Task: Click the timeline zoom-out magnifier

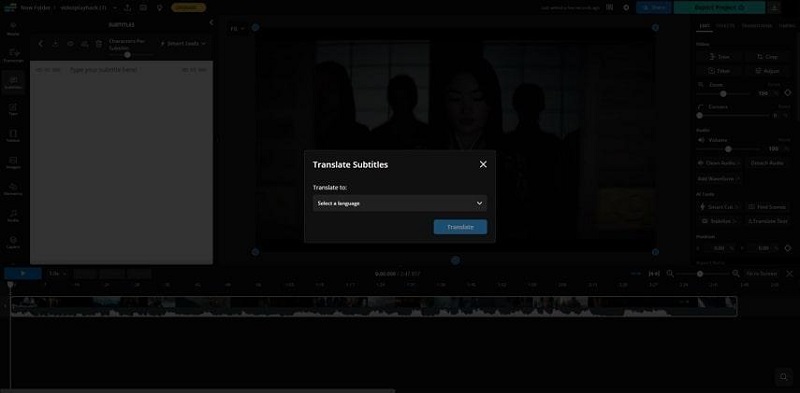Action: (x=670, y=274)
